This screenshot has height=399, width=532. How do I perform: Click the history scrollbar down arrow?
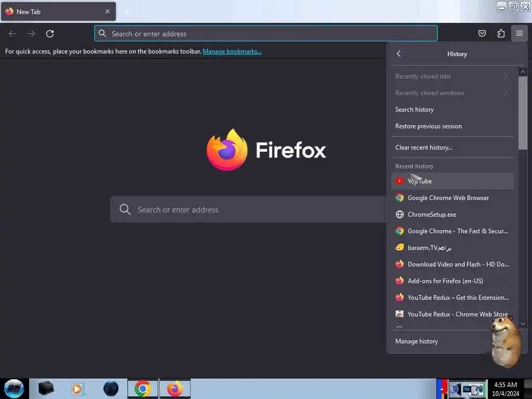pyautogui.click(x=523, y=324)
